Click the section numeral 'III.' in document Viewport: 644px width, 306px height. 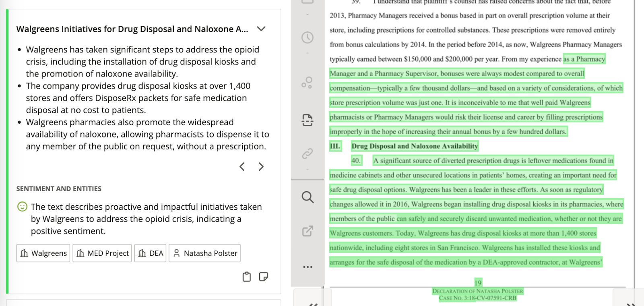pyautogui.click(x=335, y=146)
